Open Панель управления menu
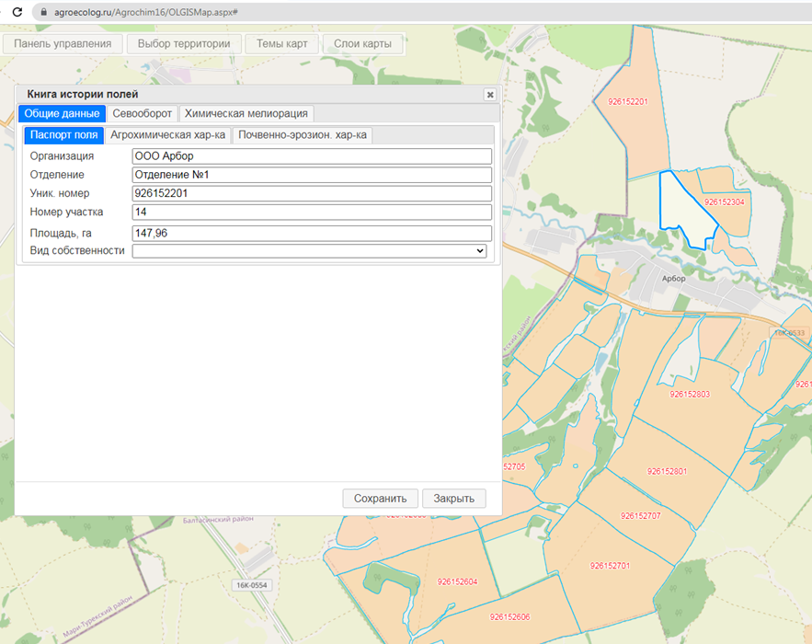Screen dimensions: 812x644 pyautogui.click(x=63, y=43)
